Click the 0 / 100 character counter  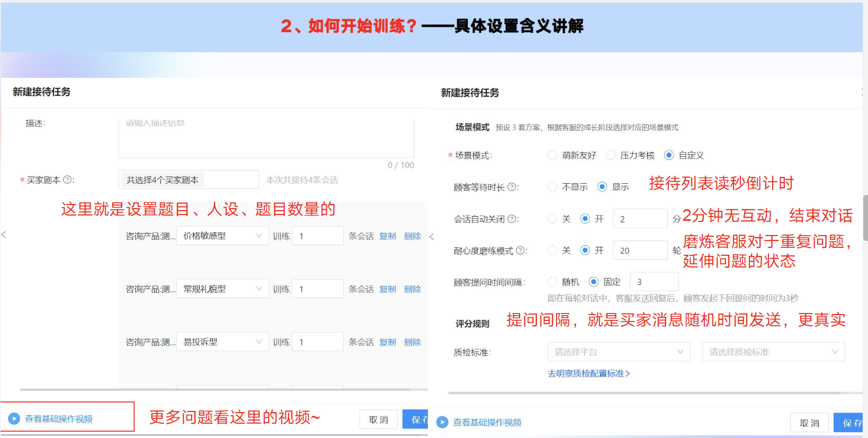pyautogui.click(x=401, y=165)
